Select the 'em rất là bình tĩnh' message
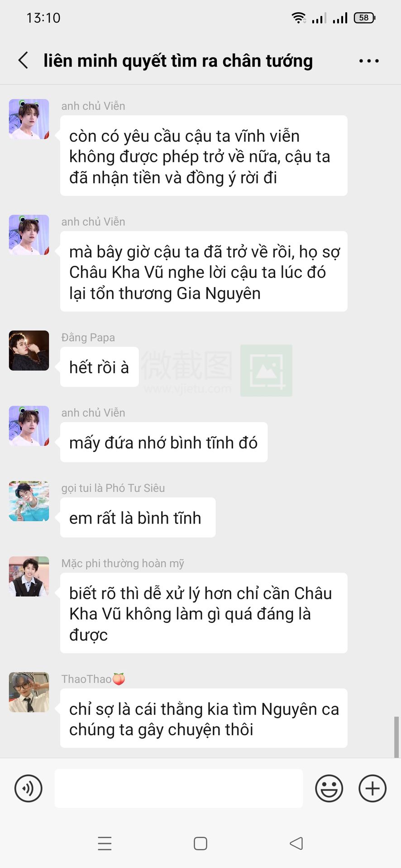 click(138, 518)
